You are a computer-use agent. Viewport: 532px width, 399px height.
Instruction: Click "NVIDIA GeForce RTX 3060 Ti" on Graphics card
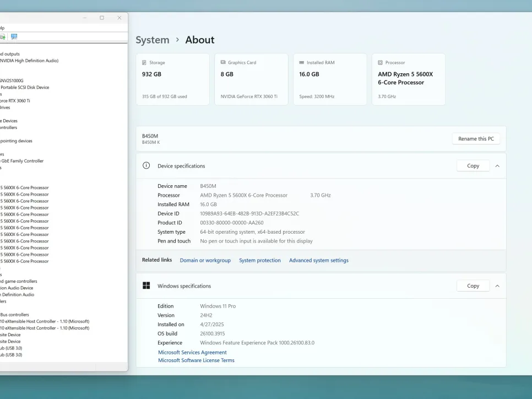pyautogui.click(x=249, y=96)
